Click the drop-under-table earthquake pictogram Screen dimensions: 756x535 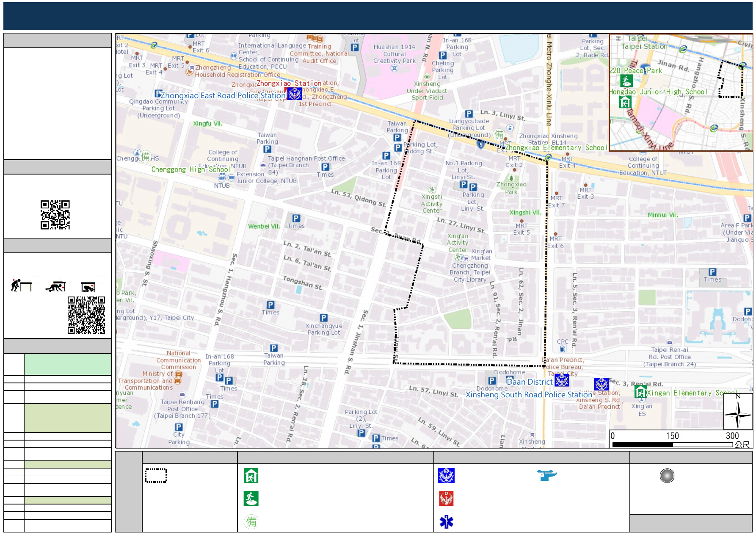tap(21, 286)
